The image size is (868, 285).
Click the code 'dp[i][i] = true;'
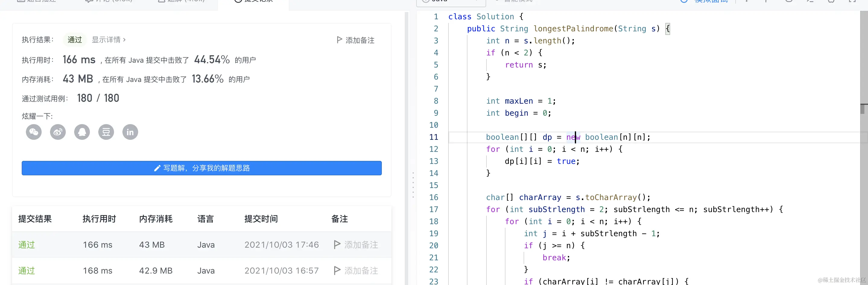point(542,161)
